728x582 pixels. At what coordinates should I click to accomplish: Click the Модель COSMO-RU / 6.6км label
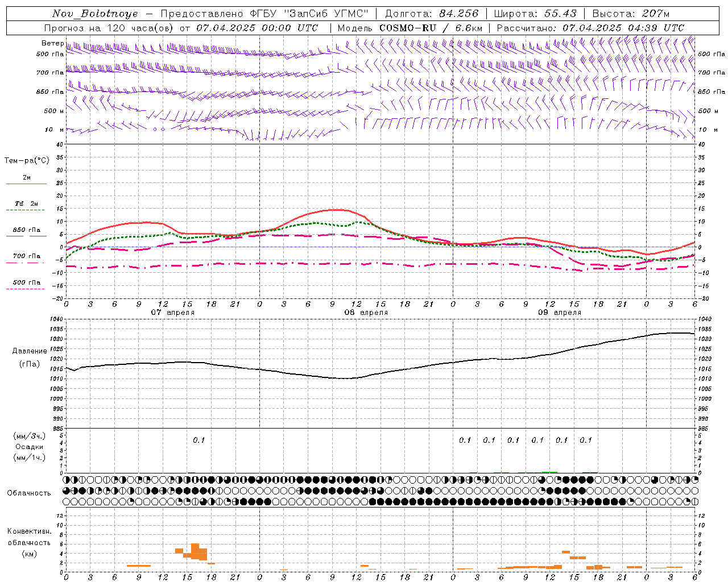click(410, 28)
